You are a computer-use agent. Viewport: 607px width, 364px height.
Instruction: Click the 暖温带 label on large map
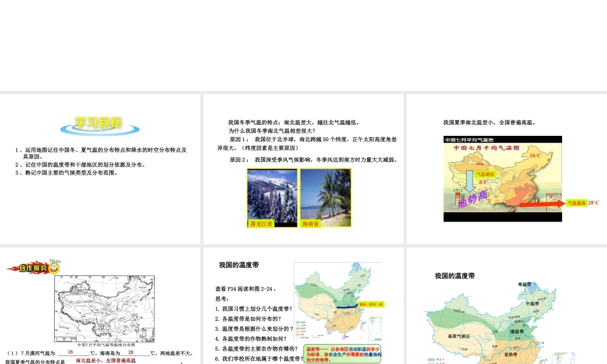point(517,331)
